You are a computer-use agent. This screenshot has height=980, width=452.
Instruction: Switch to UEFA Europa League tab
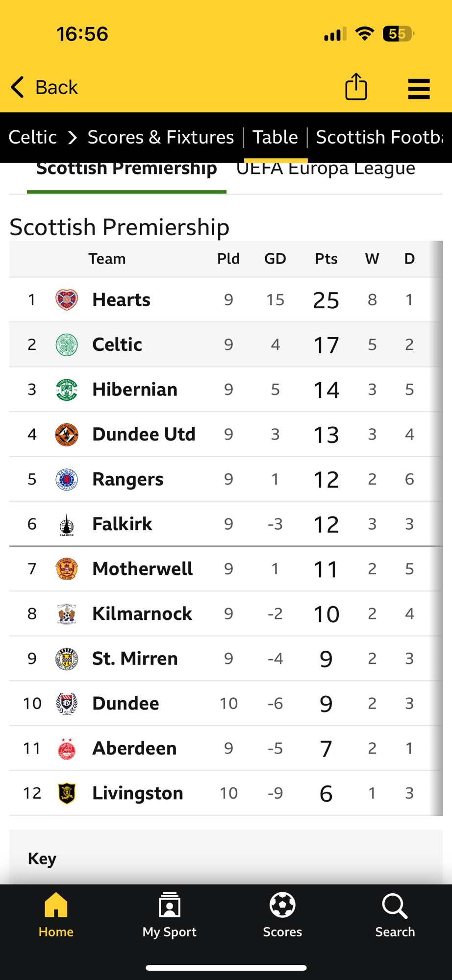(x=326, y=170)
